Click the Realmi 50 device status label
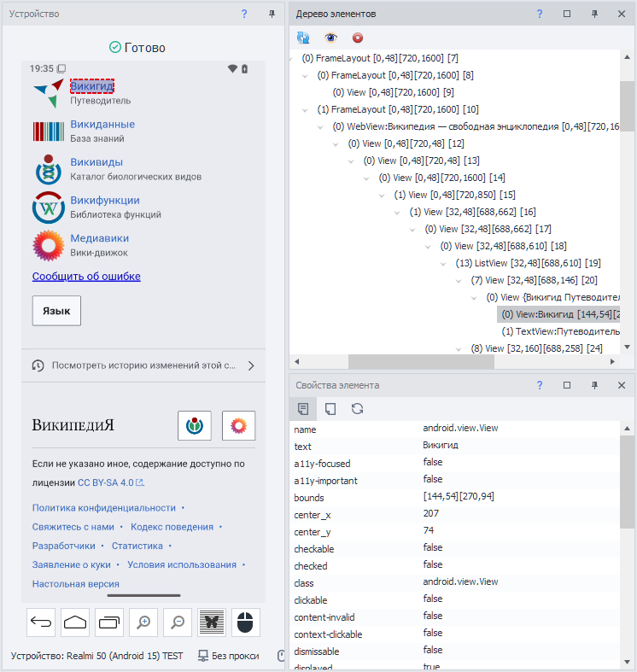The height and width of the screenshot is (672, 637). click(96, 656)
